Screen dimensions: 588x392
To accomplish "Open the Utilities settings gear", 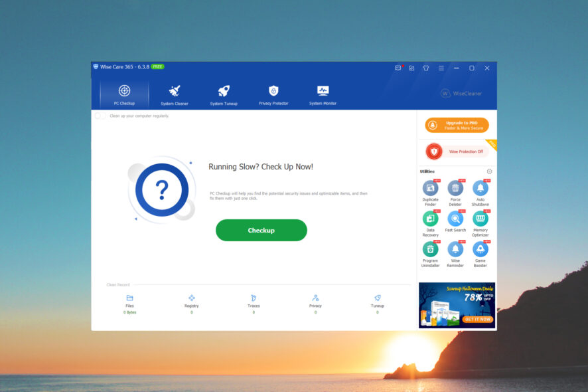I will (x=489, y=171).
